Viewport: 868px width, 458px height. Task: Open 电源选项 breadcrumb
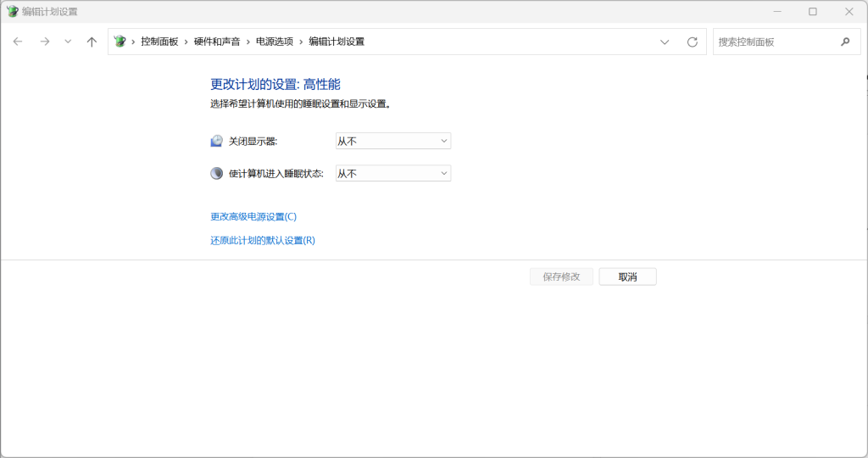coord(275,42)
